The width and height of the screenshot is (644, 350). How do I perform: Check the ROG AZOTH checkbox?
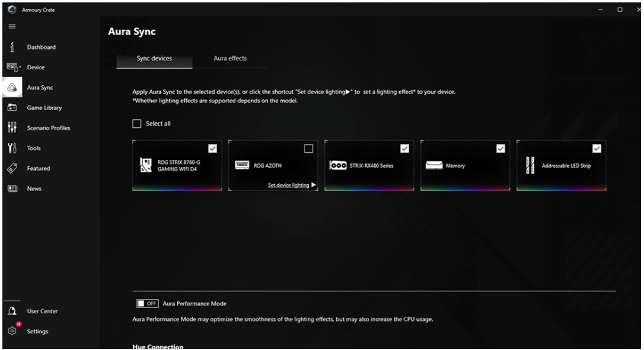coord(308,149)
